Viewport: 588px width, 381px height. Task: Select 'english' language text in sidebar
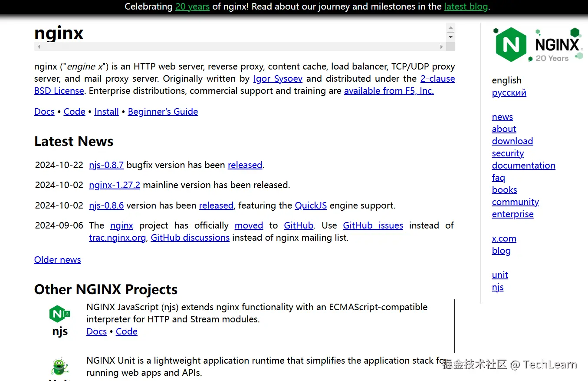[506, 80]
